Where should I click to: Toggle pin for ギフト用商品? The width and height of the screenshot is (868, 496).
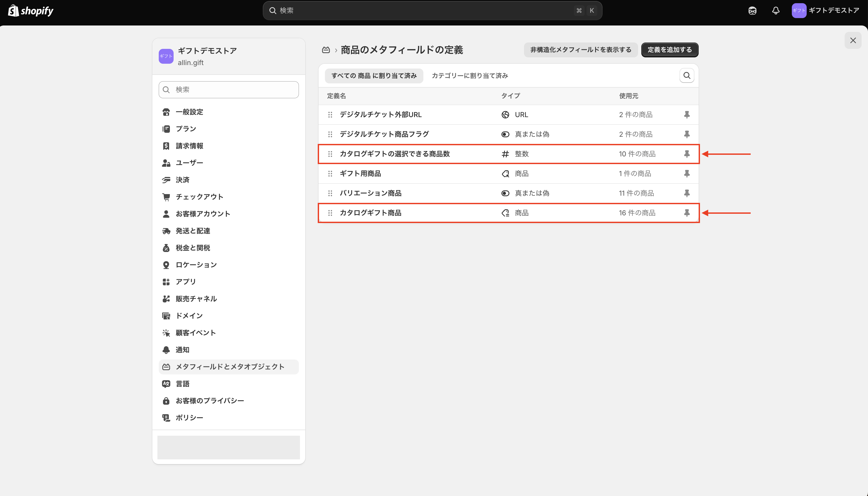pos(686,174)
